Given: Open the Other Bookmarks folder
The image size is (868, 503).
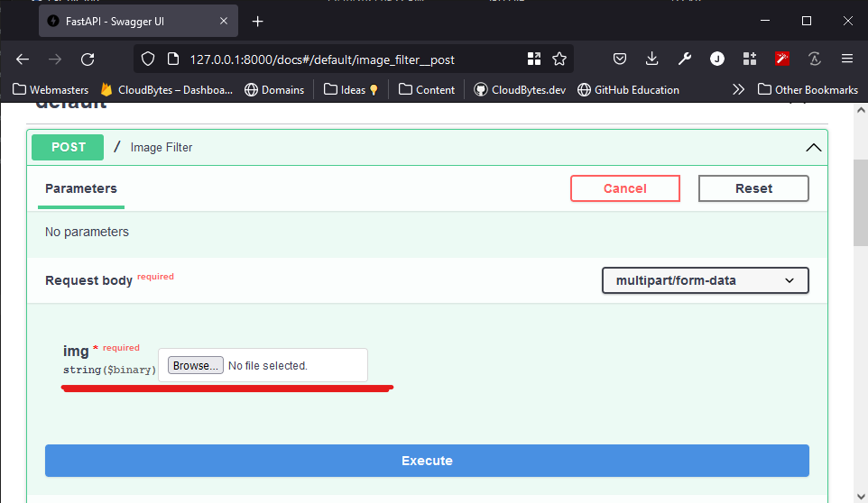Looking at the screenshot, I should [808, 89].
